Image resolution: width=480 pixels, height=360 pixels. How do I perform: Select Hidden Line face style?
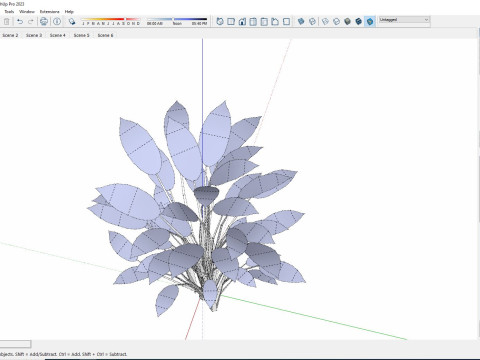coord(336,22)
